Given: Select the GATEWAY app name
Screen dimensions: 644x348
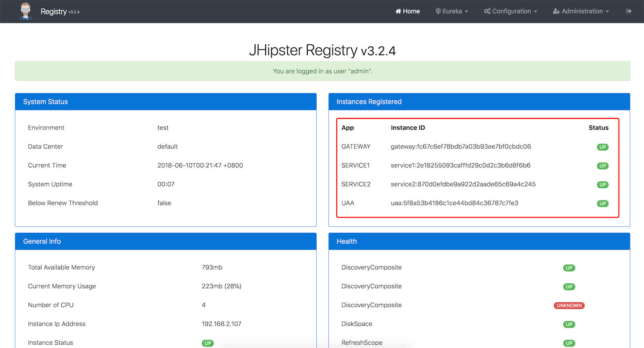Looking at the screenshot, I should click(x=356, y=146).
